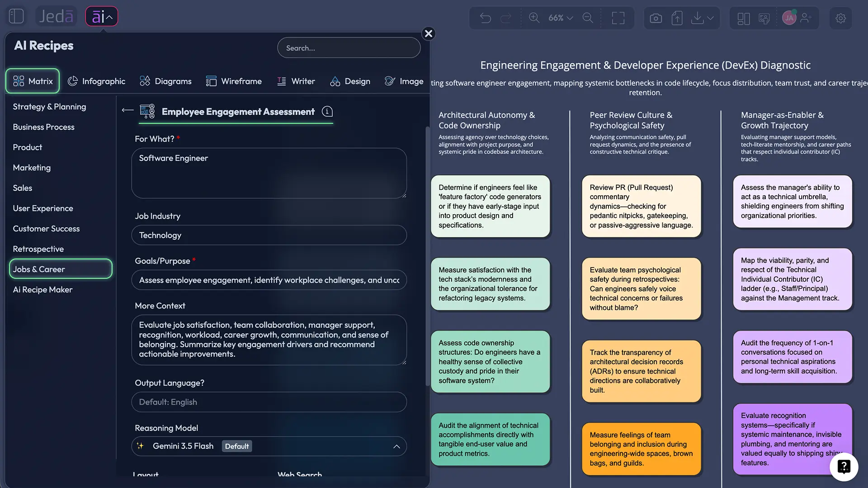Collapse the AI menu button
Image resolution: width=868 pixels, height=488 pixels.
tap(102, 16)
